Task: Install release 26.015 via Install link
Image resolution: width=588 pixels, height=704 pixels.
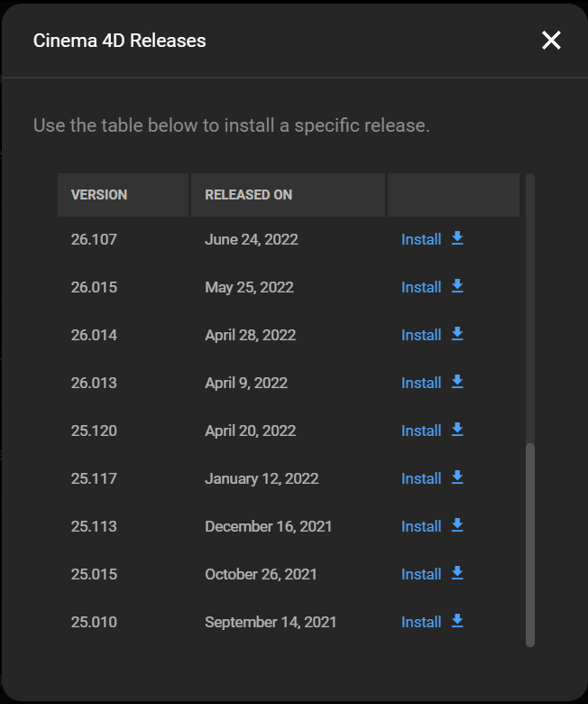Action: (421, 287)
